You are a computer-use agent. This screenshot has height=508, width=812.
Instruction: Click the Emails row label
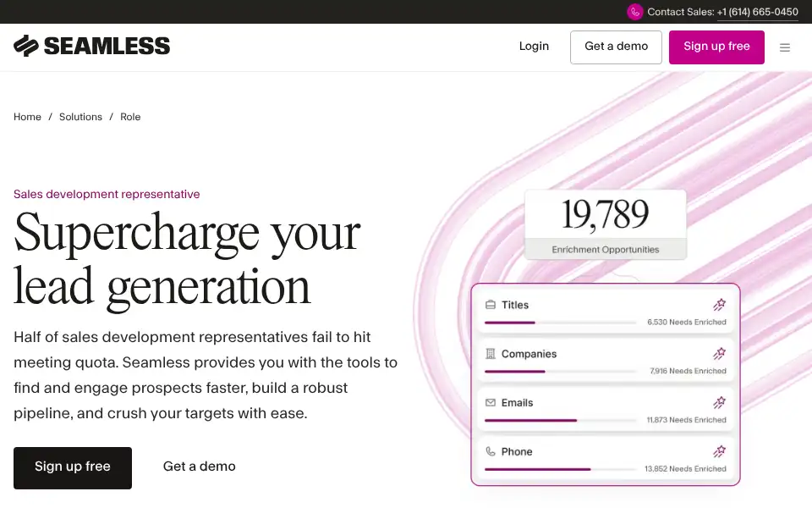pos(517,402)
